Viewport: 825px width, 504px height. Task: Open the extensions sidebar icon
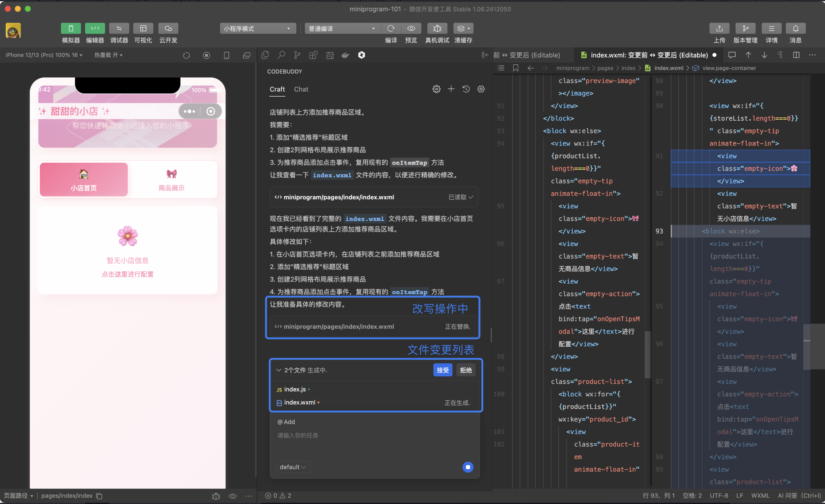click(313, 55)
